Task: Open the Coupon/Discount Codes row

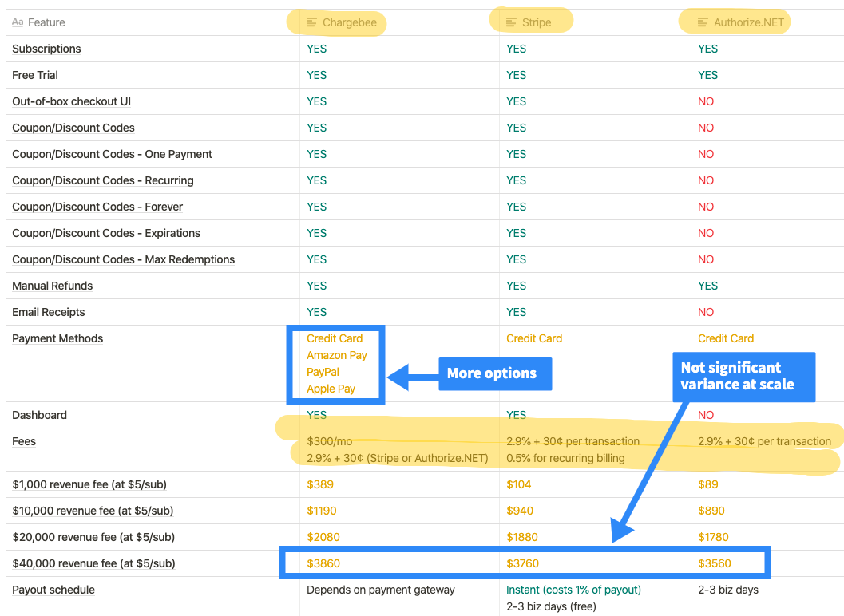Action: tap(73, 128)
